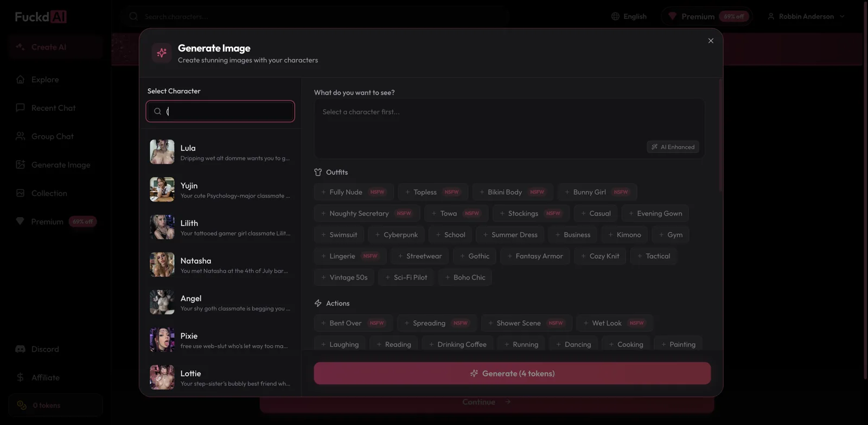The width and height of the screenshot is (868, 425).
Task: Open Generate Image from sidebar menu
Action: (55, 164)
